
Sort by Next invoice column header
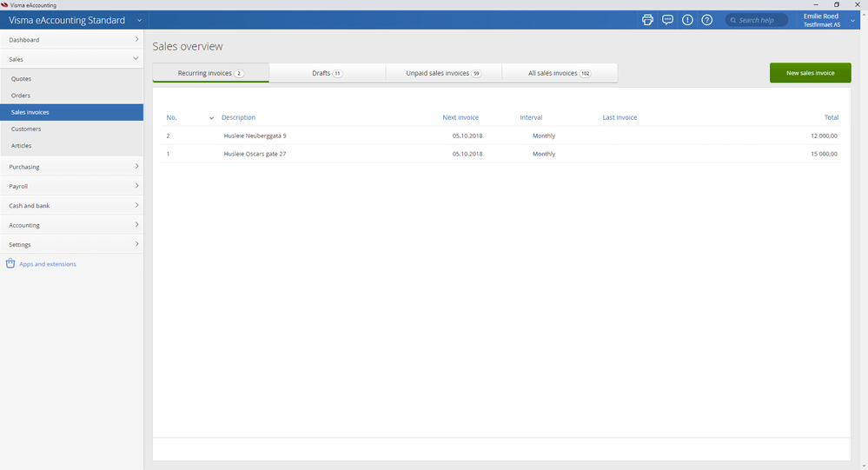pos(461,117)
